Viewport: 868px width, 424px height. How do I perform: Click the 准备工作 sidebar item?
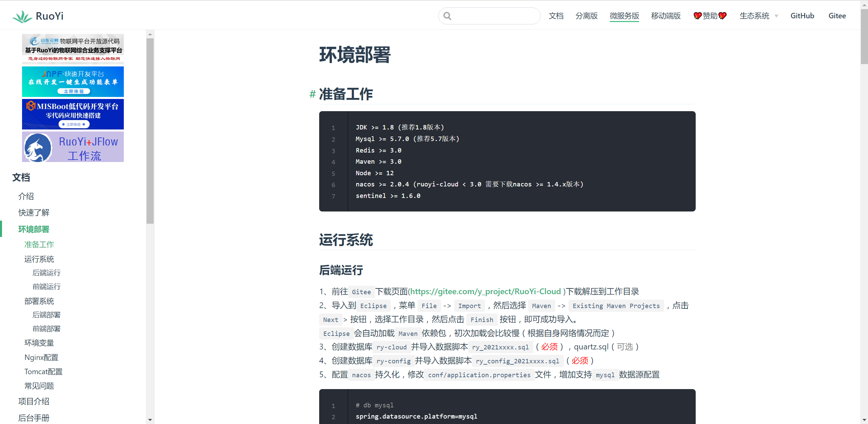point(39,244)
